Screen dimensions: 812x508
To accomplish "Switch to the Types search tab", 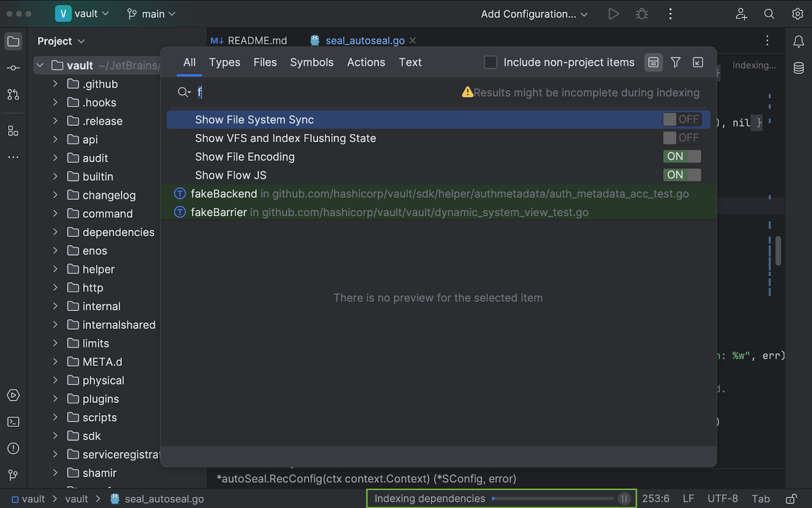I will tap(224, 62).
